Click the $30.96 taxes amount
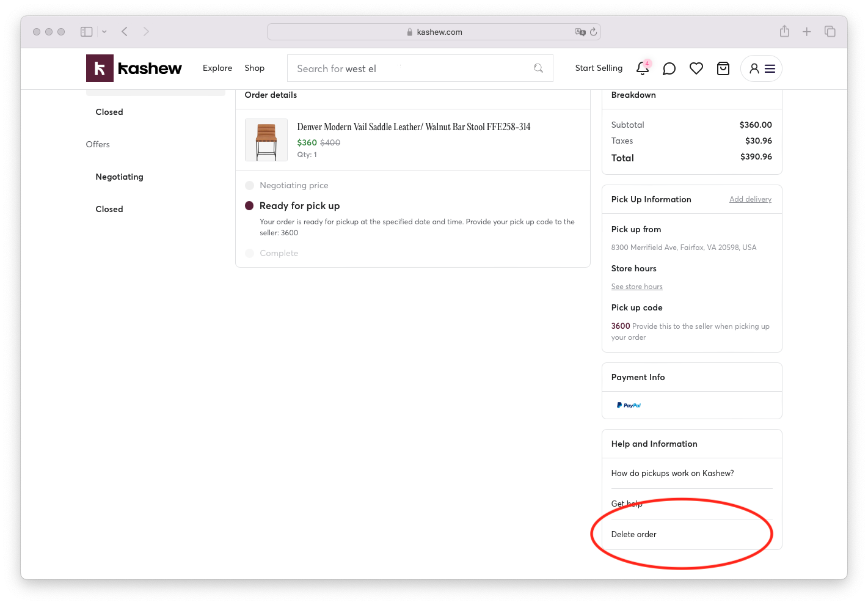 pyautogui.click(x=759, y=141)
